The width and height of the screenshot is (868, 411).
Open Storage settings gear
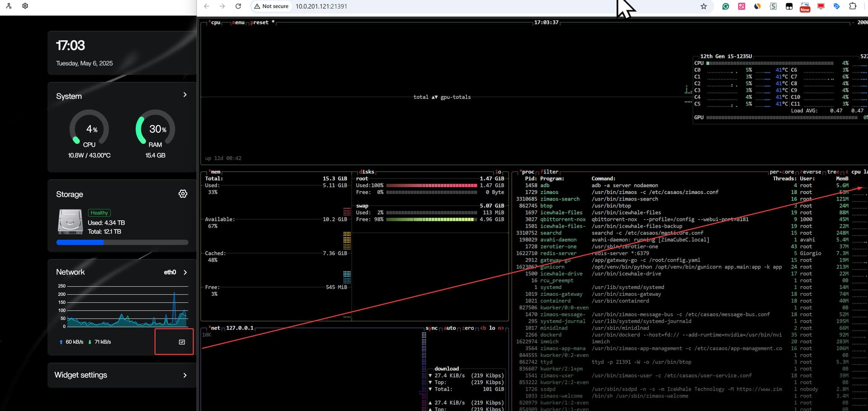pos(183,194)
